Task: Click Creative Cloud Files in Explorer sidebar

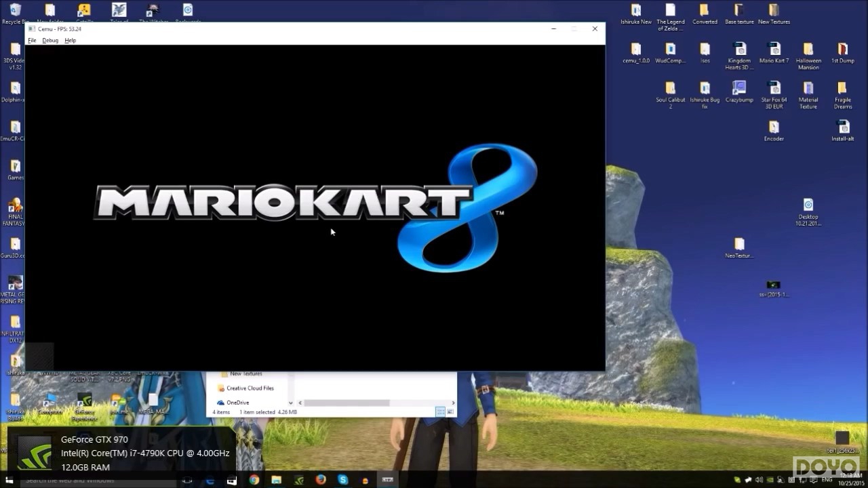Action: [250, 388]
